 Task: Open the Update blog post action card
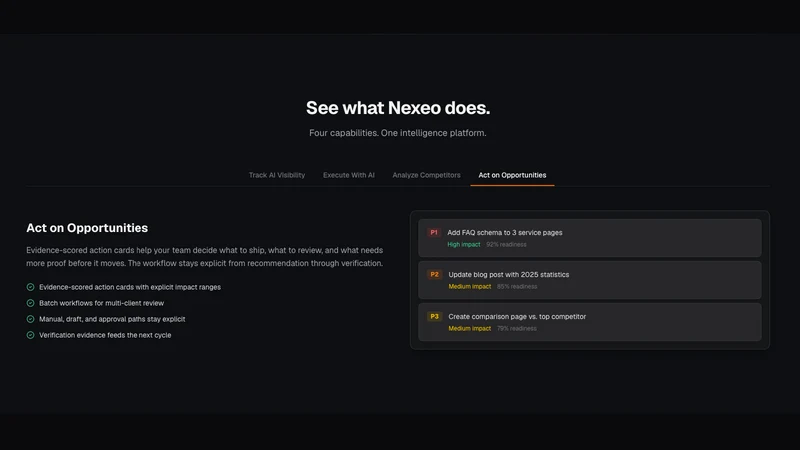click(x=590, y=280)
